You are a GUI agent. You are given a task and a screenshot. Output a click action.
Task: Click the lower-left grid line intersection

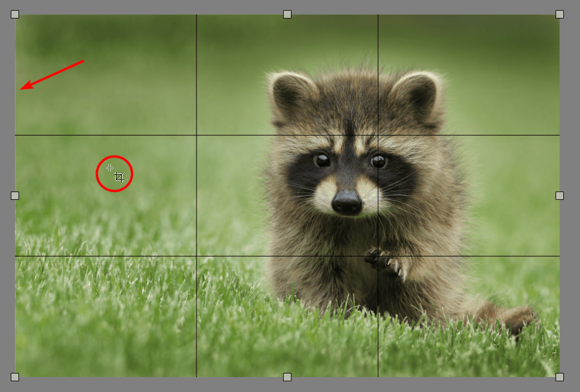[197, 257]
